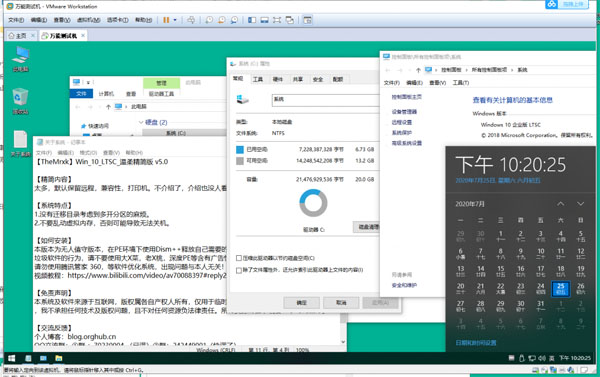The width and height of the screenshot is (600, 377).
Task: Click the 磁盘清理 disk cleanup button
Action: [366, 227]
